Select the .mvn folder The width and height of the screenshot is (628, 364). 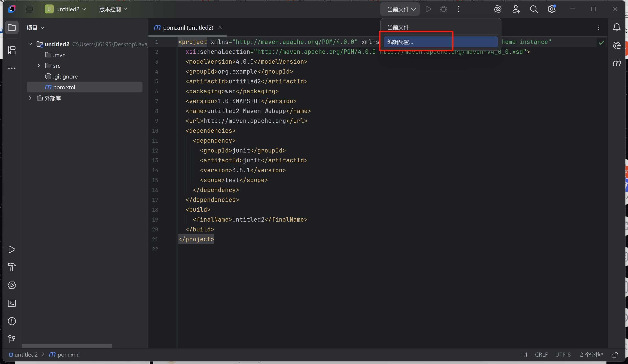[x=55, y=55]
